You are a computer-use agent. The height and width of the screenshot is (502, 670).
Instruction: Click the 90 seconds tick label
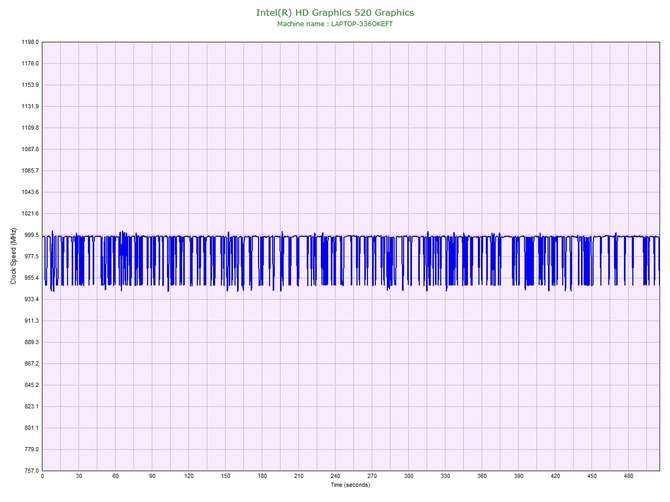point(152,476)
